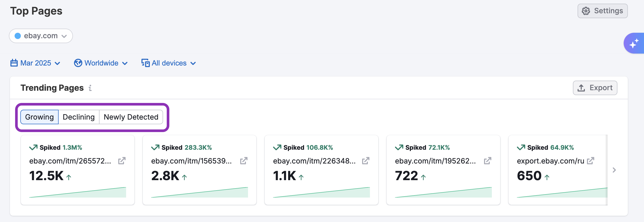Open the All devices dropdown
The height and width of the screenshot is (222, 644).
pos(169,63)
